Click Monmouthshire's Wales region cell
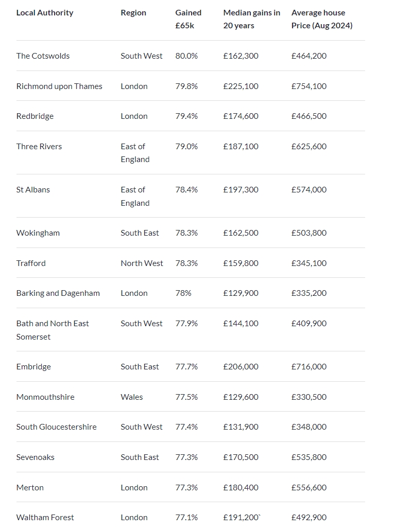Image resolution: width=395 pixels, height=532 pixels. click(x=132, y=397)
